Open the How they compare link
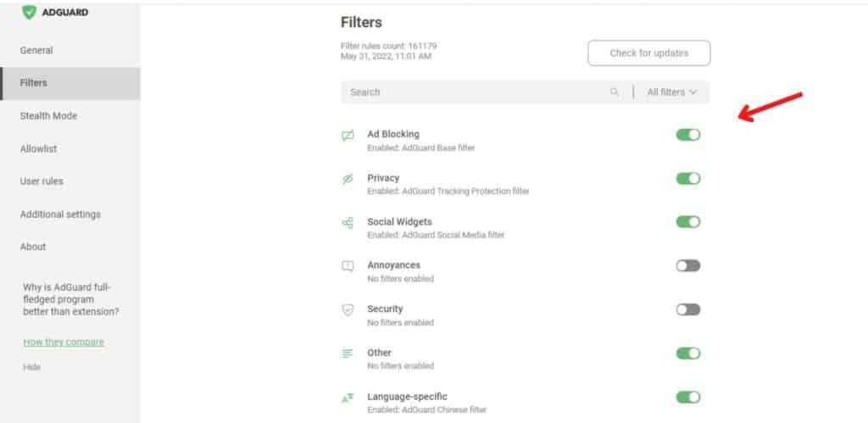868x423 pixels. pyautogui.click(x=64, y=342)
